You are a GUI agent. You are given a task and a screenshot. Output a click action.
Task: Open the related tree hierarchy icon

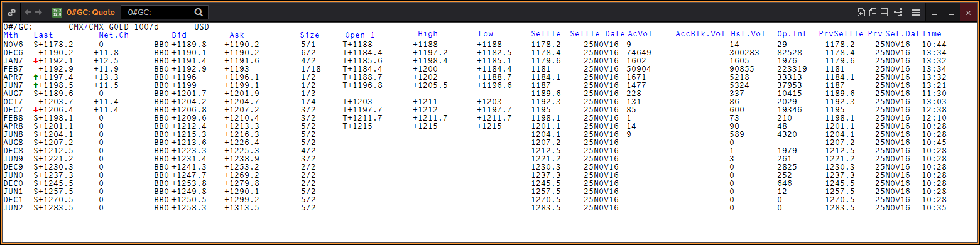point(898,12)
